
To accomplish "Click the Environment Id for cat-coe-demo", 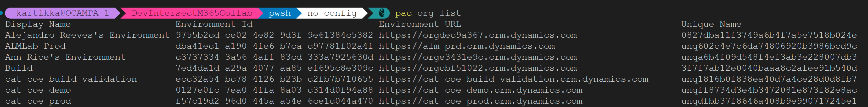I will (274, 90).
